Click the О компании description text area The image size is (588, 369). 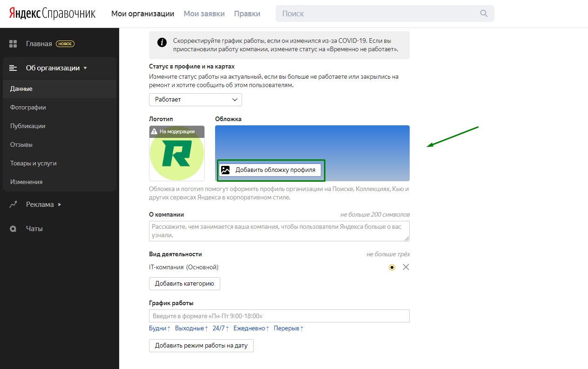[x=279, y=231]
